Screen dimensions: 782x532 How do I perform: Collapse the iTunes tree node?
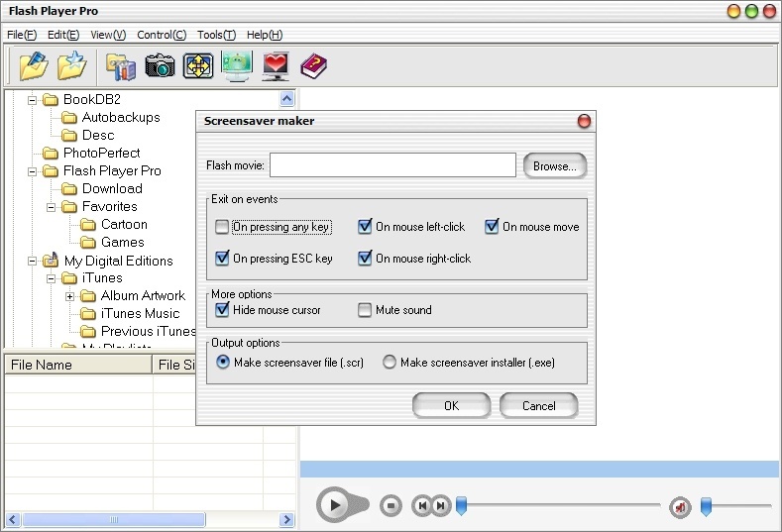[51, 278]
